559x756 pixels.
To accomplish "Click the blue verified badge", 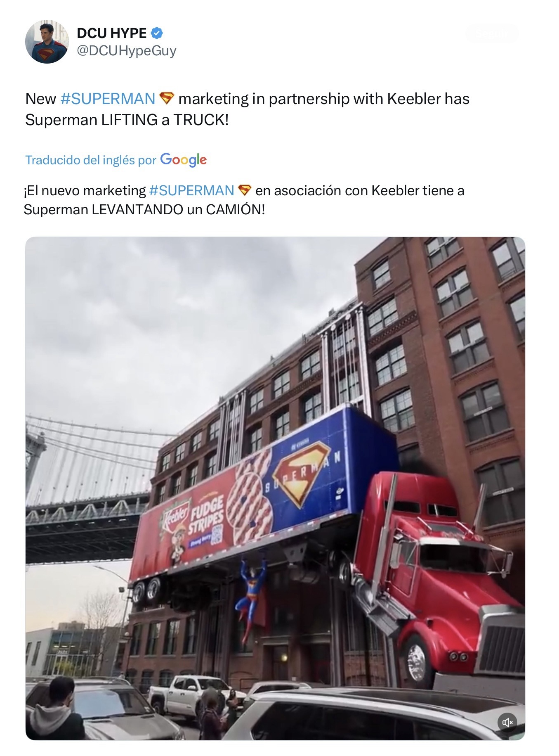I will tap(157, 33).
